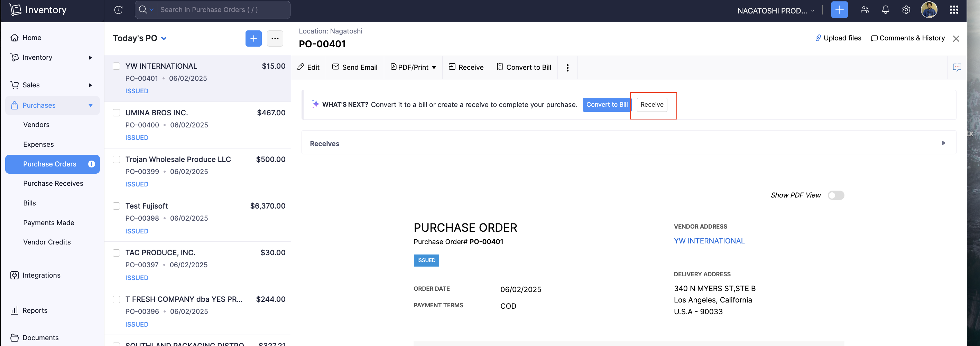
Task: Click the Inventory app logo icon
Action: tap(15, 10)
